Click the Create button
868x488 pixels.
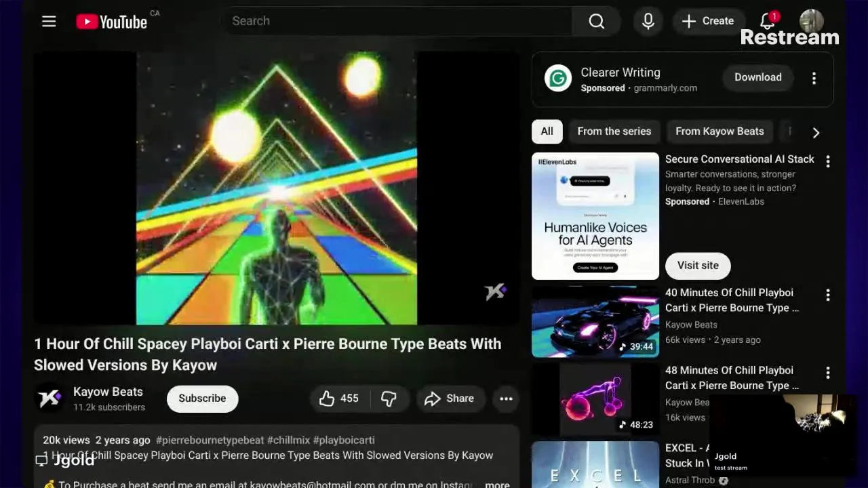pyautogui.click(x=708, y=21)
